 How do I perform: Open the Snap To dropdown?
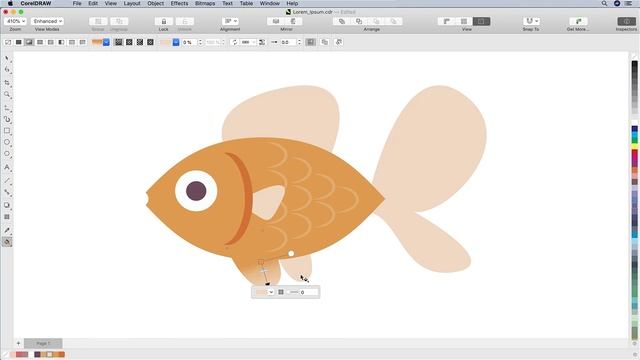[531, 21]
